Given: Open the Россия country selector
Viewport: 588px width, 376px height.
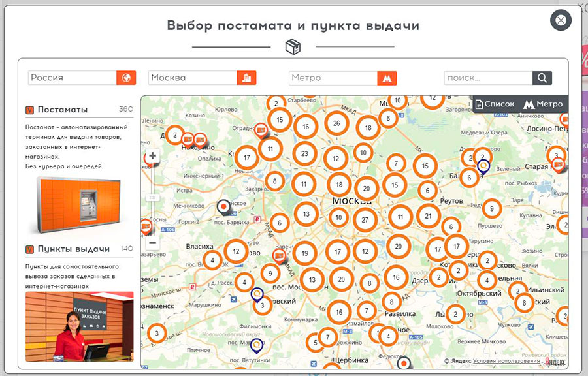Looking at the screenshot, I should pyautogui.click(x=72, y=78).
